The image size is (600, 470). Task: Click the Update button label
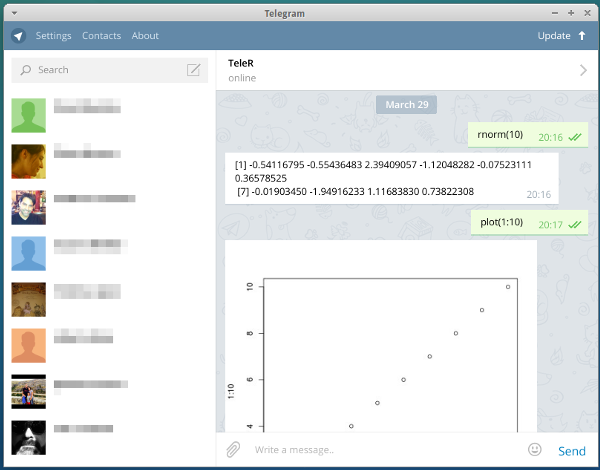pyautogui.click(x=553, y=36)
